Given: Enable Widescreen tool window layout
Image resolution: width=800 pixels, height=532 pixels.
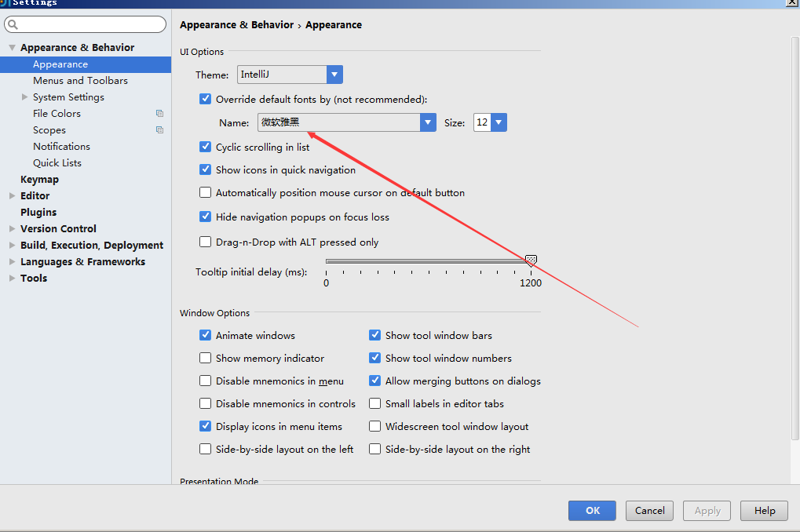Looking at the screenshot, I should [x=375, y=427].
